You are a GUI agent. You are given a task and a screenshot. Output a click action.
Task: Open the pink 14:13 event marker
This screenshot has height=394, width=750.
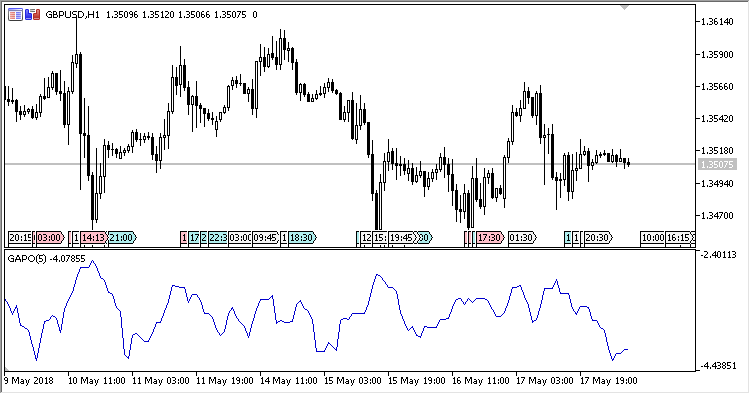pos(93,238)
